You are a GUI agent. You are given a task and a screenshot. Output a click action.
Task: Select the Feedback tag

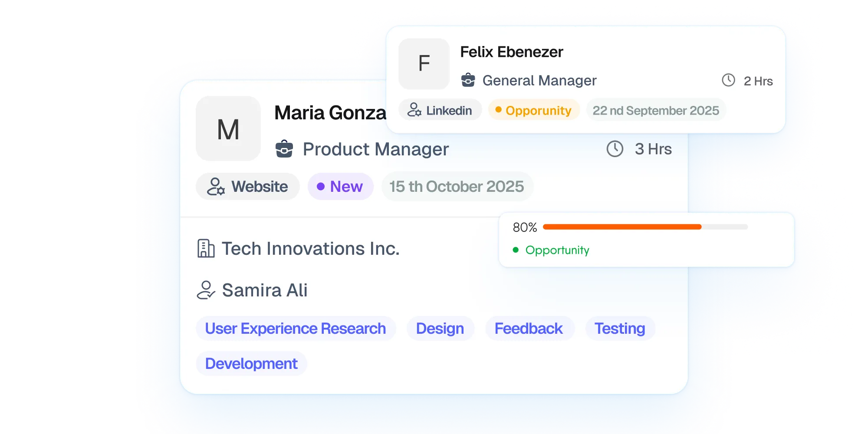click(x=529, y=329)
